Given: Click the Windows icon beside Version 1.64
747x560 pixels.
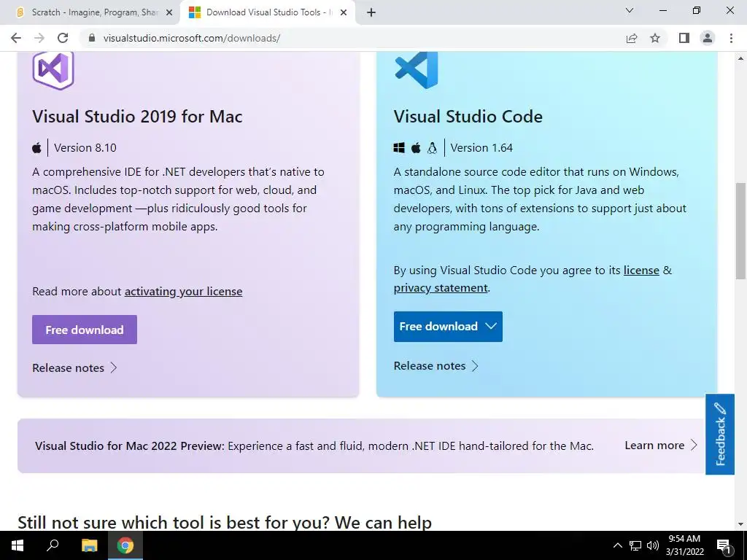Looking at the screenshot, I should [x=399, y=147].
